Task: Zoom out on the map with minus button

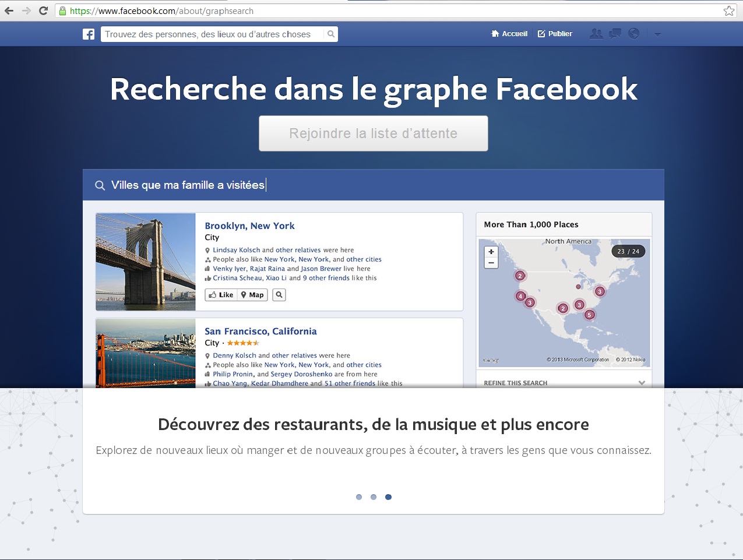Action: [x=491, y=263]
